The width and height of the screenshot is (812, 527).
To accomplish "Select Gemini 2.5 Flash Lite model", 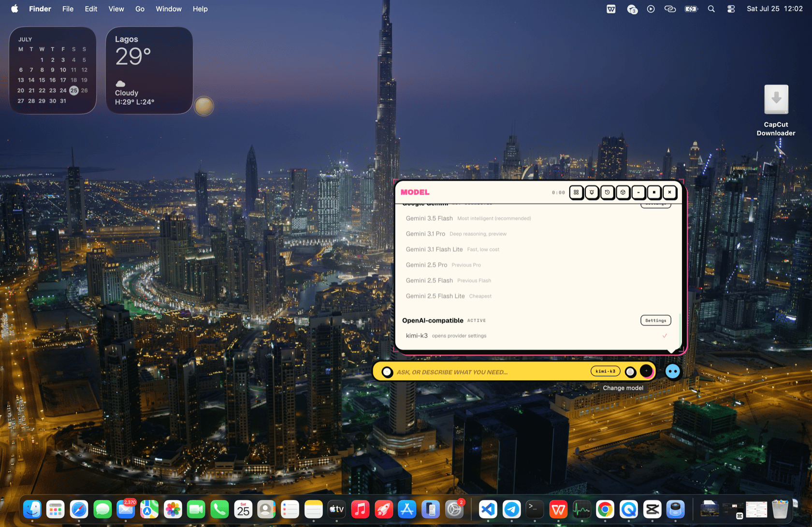I will click(536, 296).
